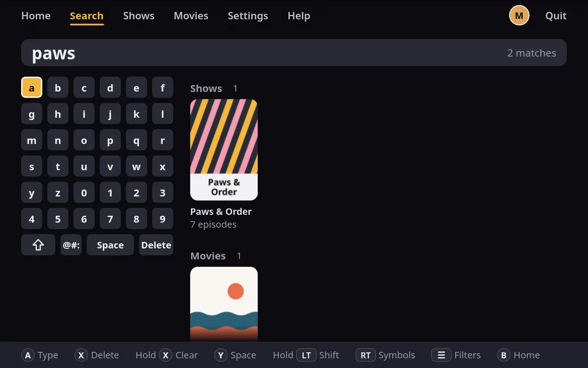Switch to the @#: symbols keyboard

click(71, 245)
